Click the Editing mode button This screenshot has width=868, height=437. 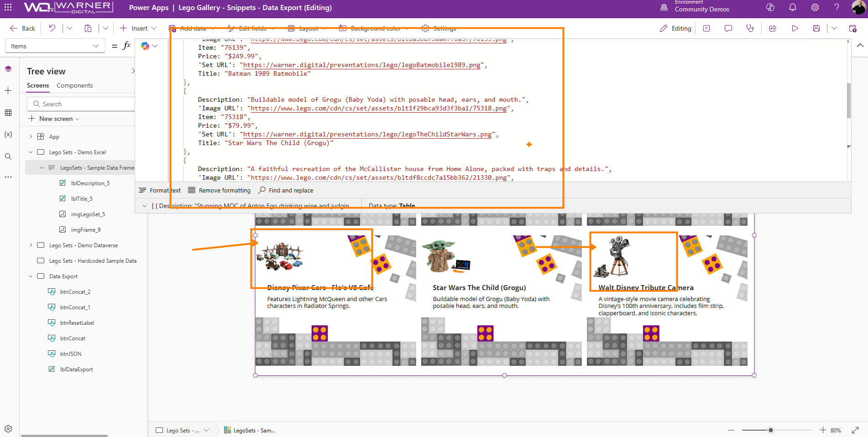click(x=675, y=28)
